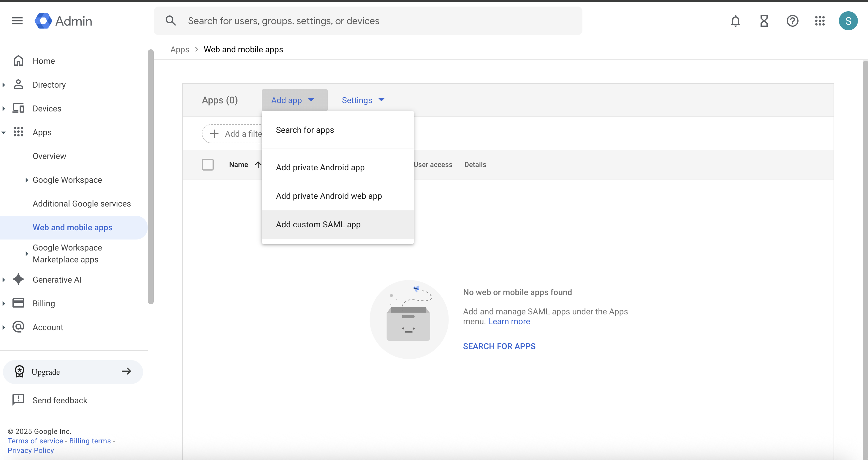Click the Billing card icon
The width and height of the screenshot is (868, 460).
tap(18, 303)
